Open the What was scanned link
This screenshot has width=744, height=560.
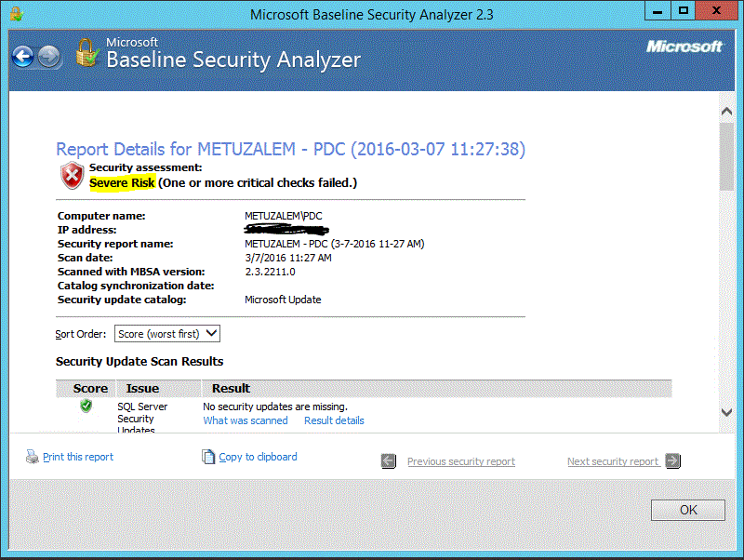click(245, 420)
